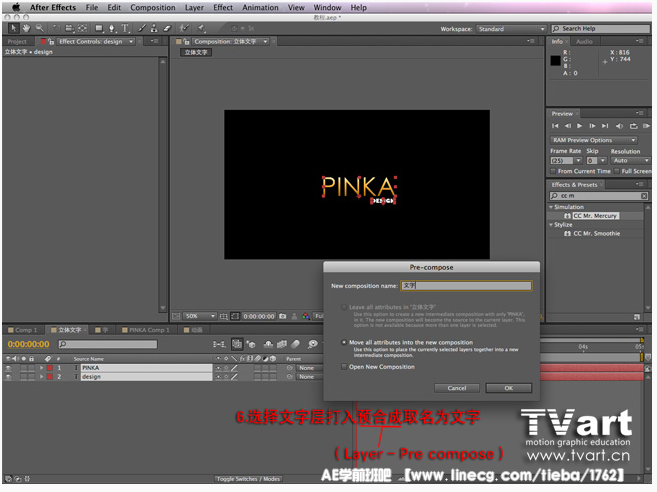This screenshot has width=657, height=492.
Task: Select the Rectangle shape tool
Action: [99, 28]
